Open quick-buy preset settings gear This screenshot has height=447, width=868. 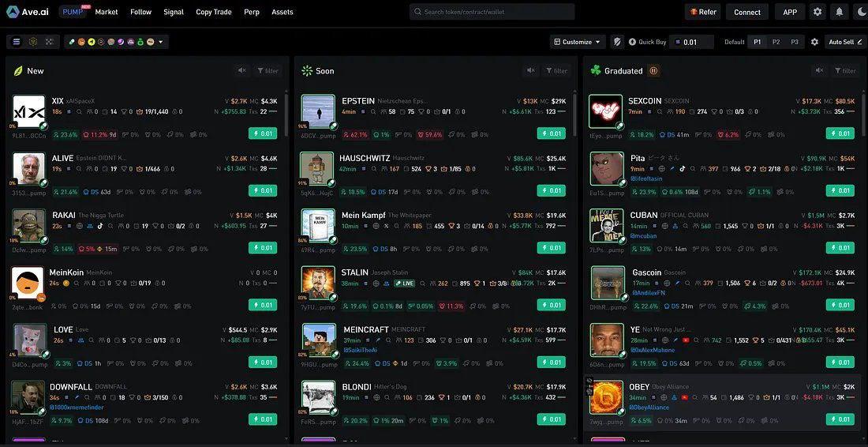[x=814, y=42]
